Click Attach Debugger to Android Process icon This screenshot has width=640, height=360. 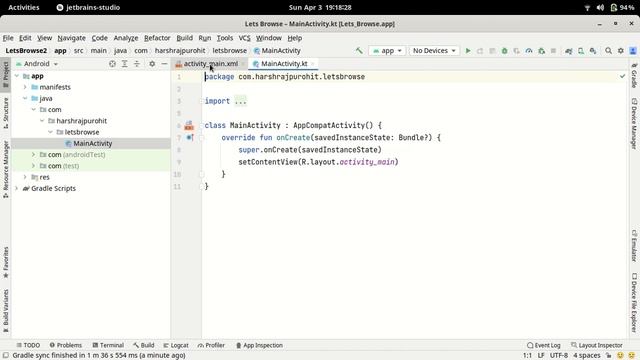[x=542, y=51]
